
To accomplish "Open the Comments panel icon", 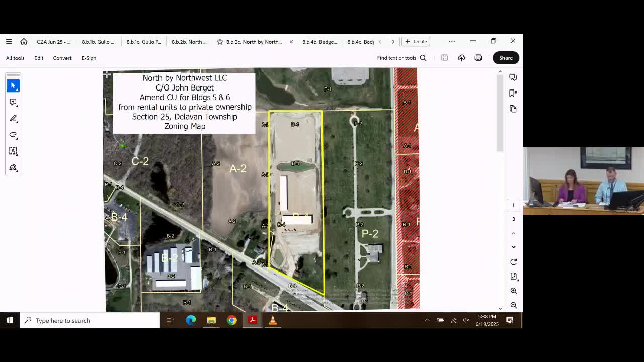I will (513, 77).
